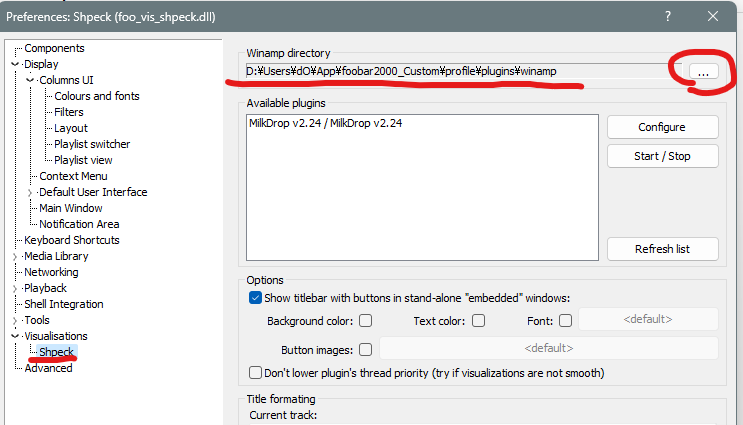Screen dimensions: 743x425
Task: Open the Networking page
Action: click(x=51, y=272)
